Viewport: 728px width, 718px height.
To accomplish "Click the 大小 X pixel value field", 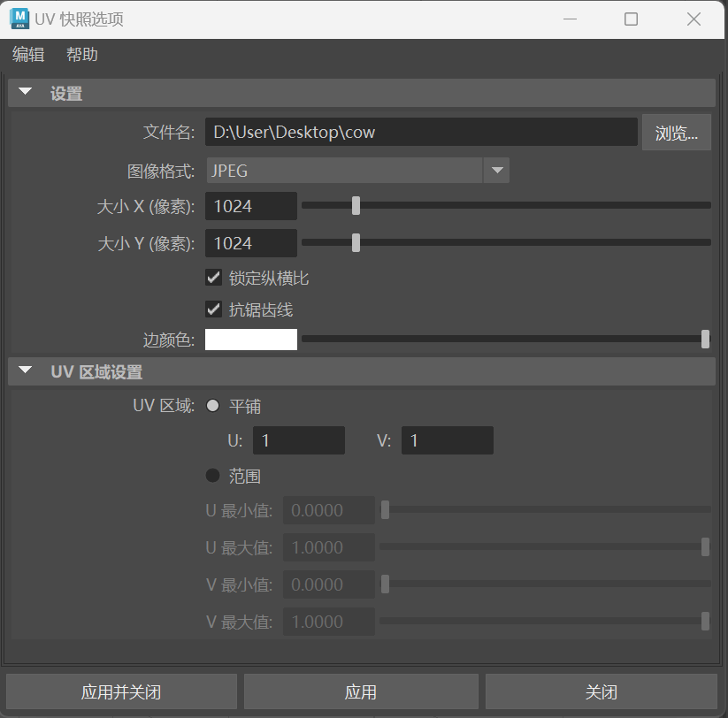I will pos(250,206).
